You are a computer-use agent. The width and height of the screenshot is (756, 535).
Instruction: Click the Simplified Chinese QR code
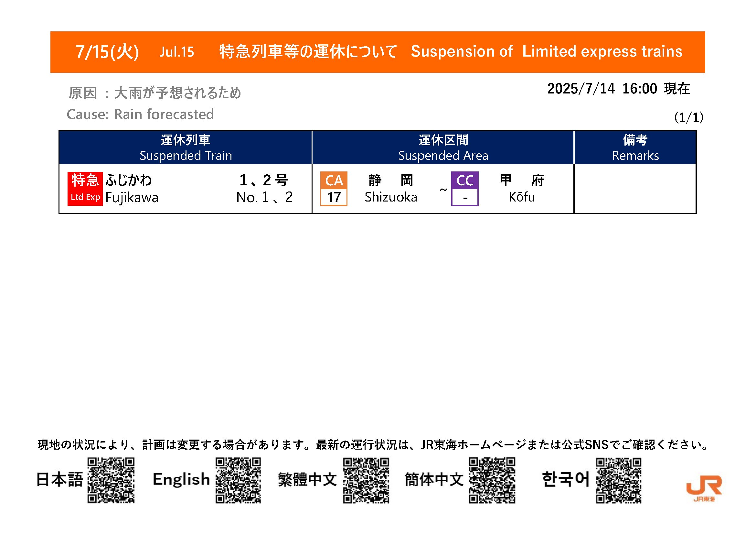point(492,480)
